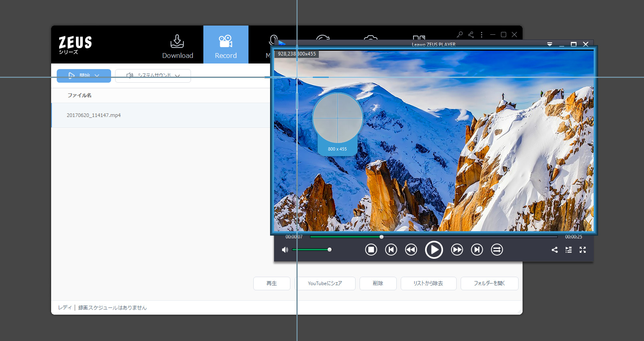
Task: Click the fast-forward icon in the player
Action: pos(457,250)
